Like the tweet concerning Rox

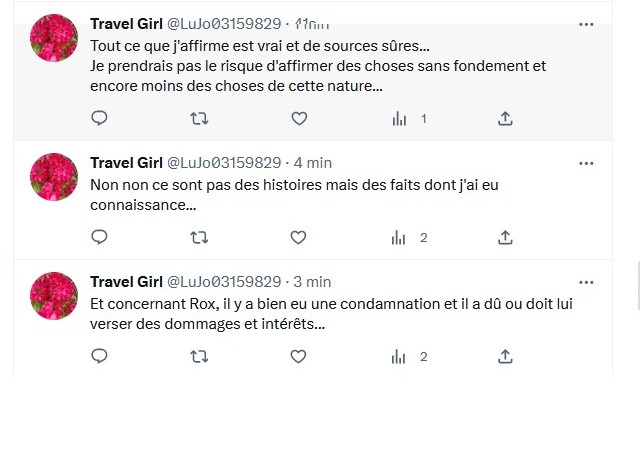point(298,356)
